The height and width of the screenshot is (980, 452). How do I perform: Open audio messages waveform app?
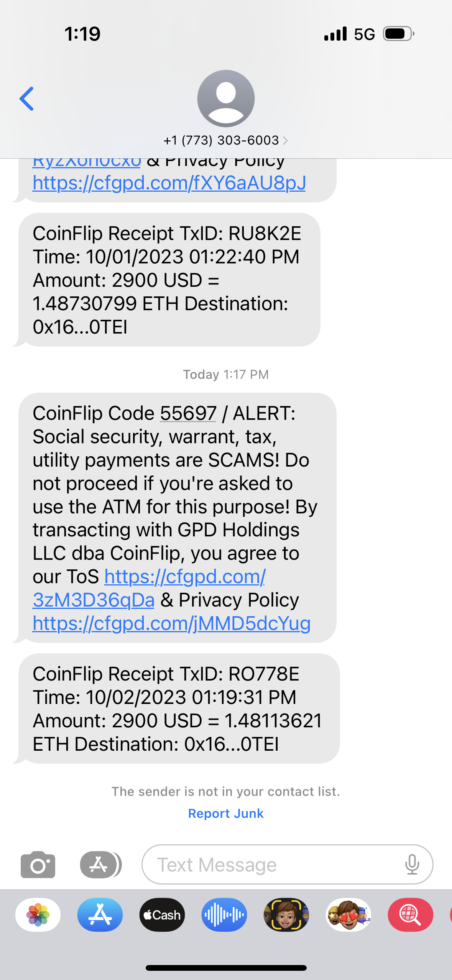(224, 915)
